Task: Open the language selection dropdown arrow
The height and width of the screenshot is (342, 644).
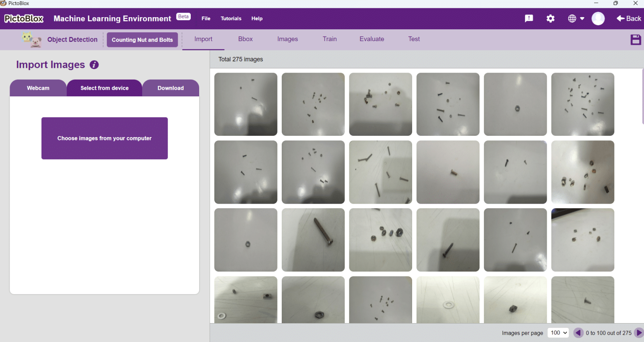Action: tap(583, 18)
